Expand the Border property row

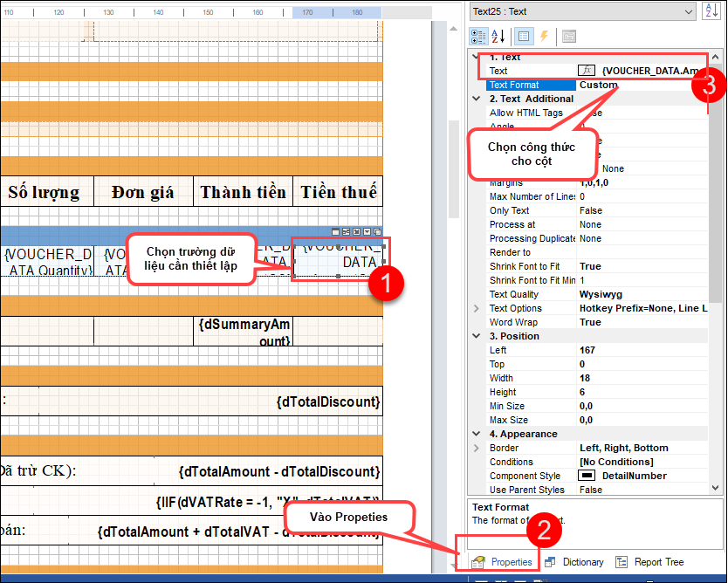477,448
